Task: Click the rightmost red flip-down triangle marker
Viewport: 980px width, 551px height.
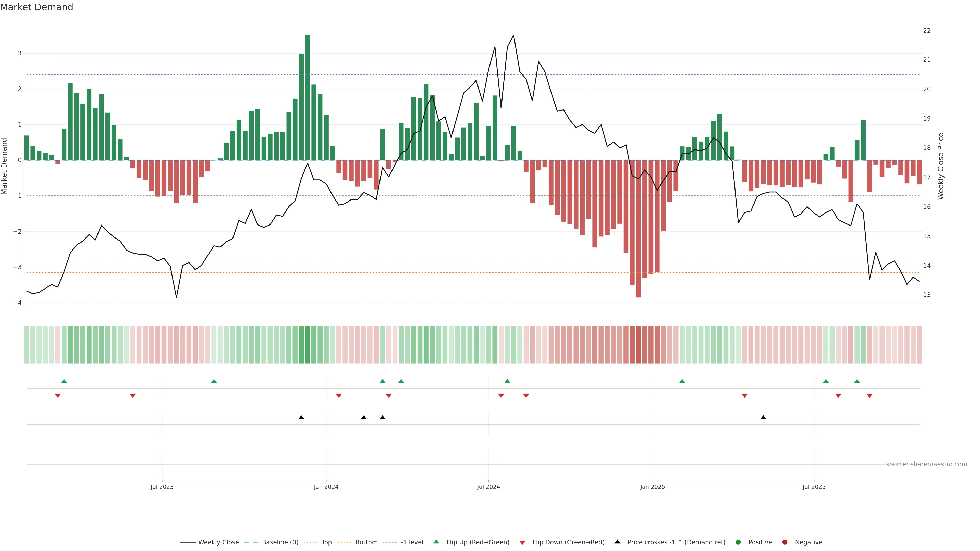Action: click(869, 396)
